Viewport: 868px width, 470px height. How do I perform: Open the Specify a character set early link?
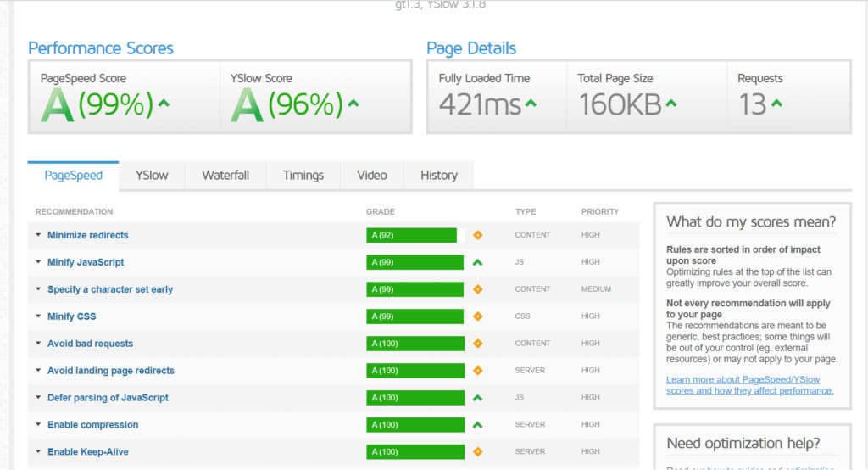(110, 289)
